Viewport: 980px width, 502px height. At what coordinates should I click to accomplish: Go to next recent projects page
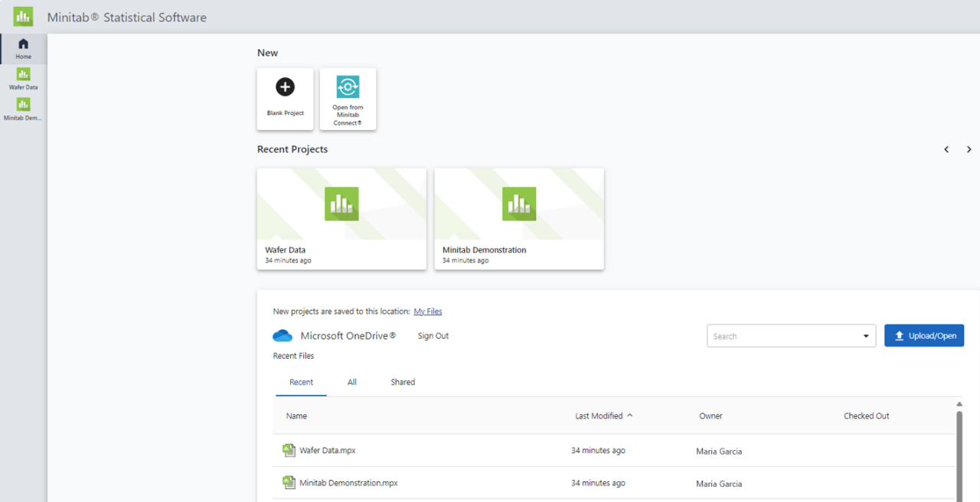tap(969, 150)
